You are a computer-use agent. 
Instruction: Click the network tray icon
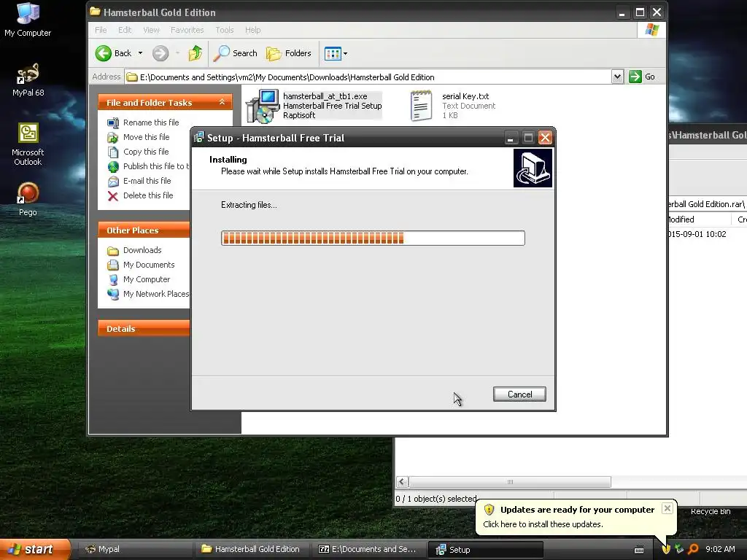679,549
